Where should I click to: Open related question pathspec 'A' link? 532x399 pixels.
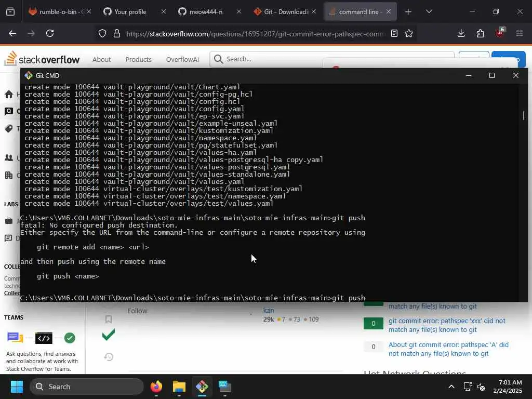pyautogui.click(x=448, y=349)
